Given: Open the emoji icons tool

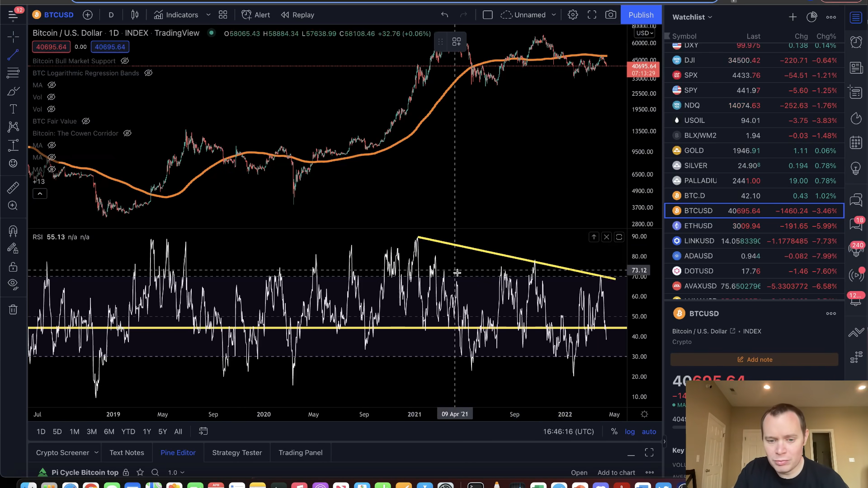Looking at the screenshot, I should (13, 163).
